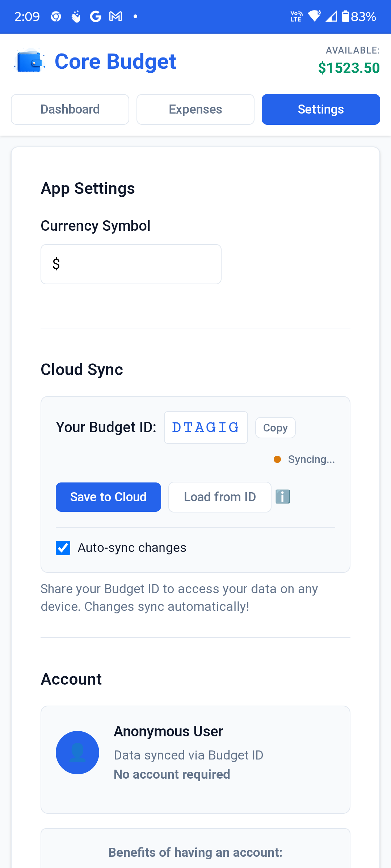Image resolution: width=391 pixels, height=868 pixels.
Task: Open the Expenses tab
Action: coord(195,109)
